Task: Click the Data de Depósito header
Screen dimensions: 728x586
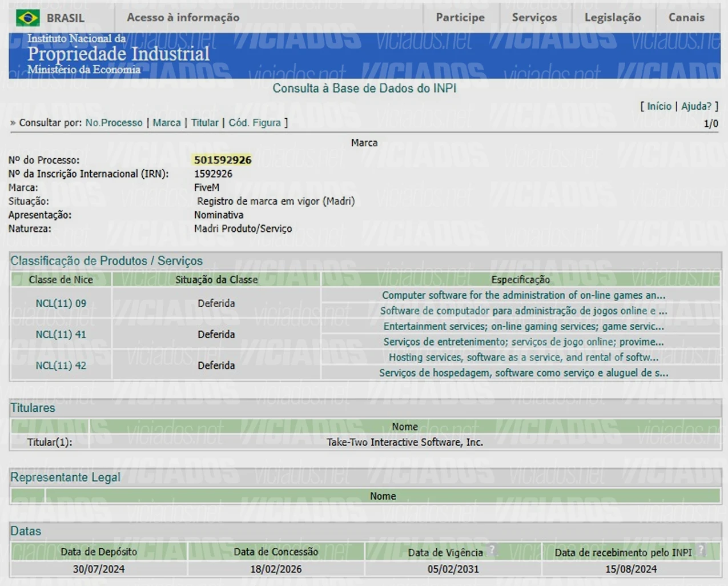Action: coord(99,552)
